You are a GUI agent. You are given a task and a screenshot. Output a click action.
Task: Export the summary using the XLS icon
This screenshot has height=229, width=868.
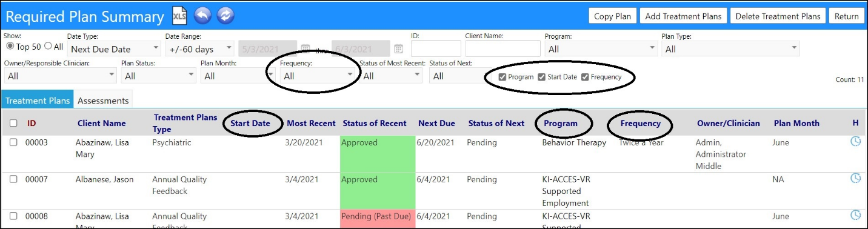(x=180, y=16)
